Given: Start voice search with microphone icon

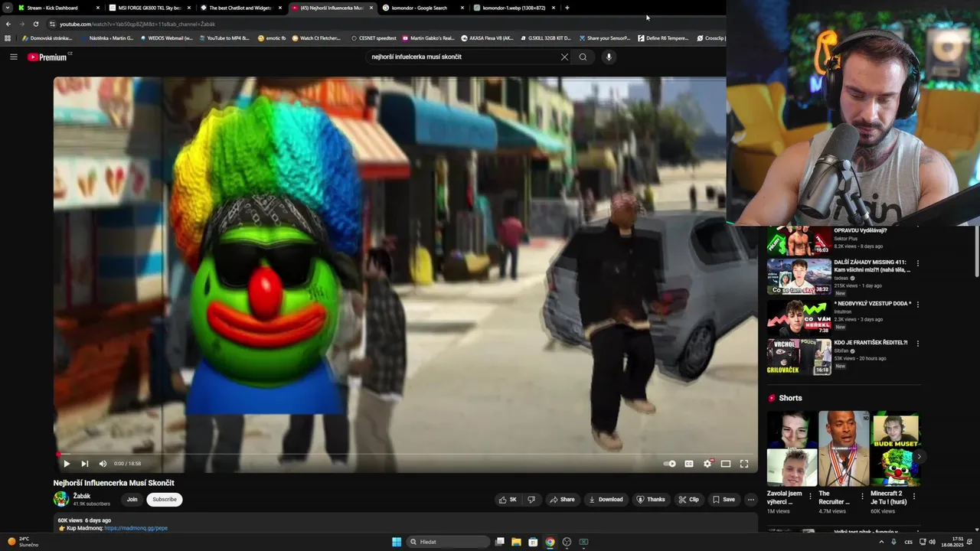Looking at the screenshot, I should click(x=609, y=57).
